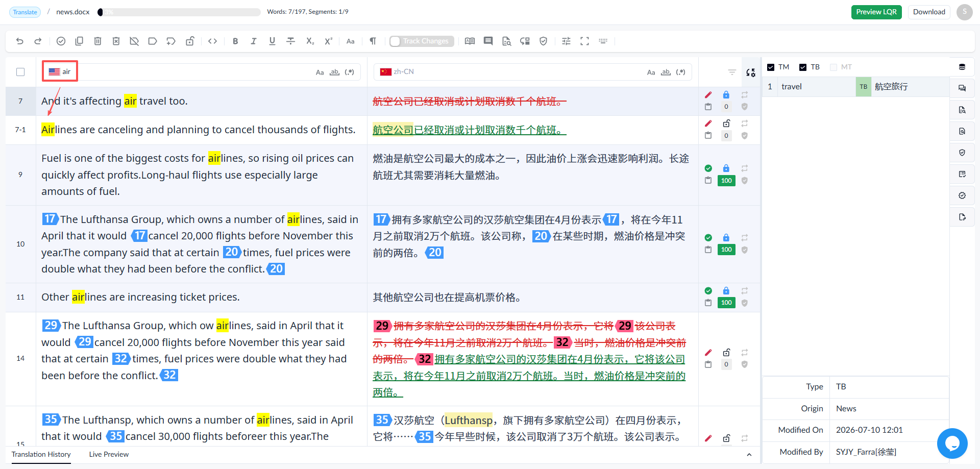
Task: Enable the MT checkbox
Action: pos(834,67)
